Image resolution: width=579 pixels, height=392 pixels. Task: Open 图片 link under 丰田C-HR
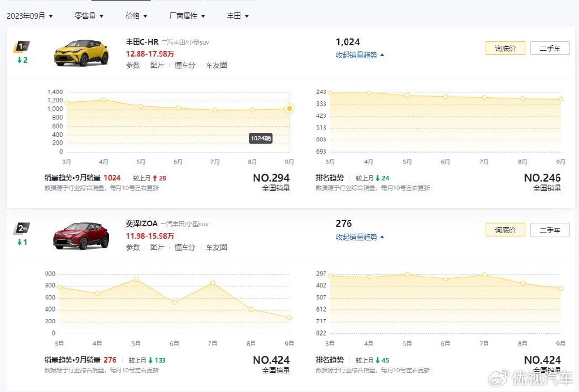(x=157, y=65)
